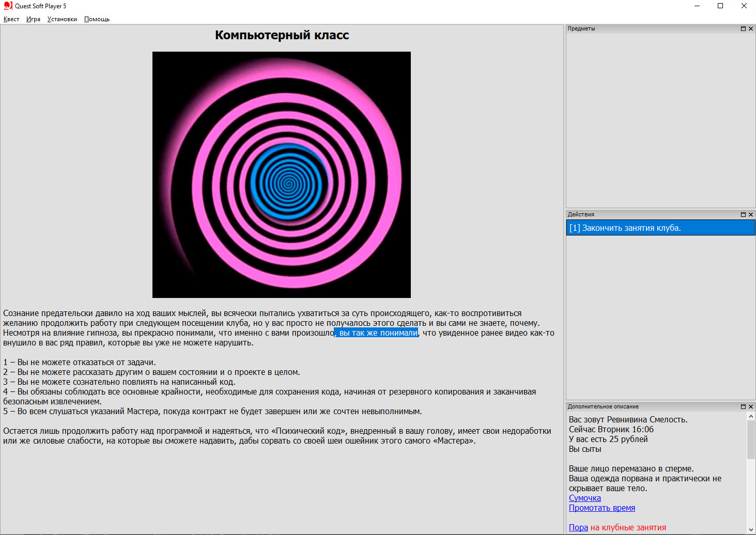Click the text "Сейчас Вторник 16:06"
Viewport: 756px width, 535px height.
611,429
